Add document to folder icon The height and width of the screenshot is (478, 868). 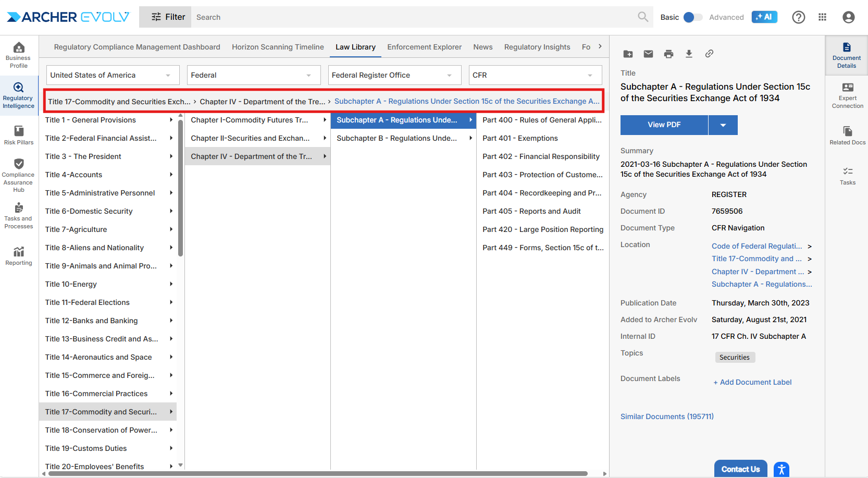(x=628, y=54)
